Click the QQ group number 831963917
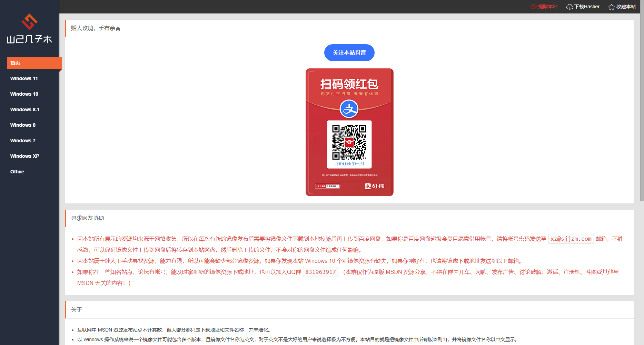This screenshot has width=644, height=345. pyautogui.click(x=320, y=272)
